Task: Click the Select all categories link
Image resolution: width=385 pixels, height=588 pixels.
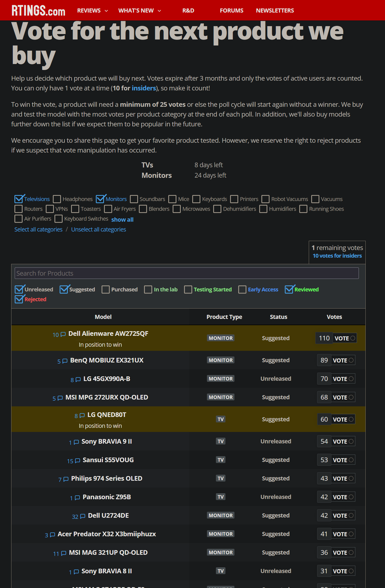Action: pos(38,229)
